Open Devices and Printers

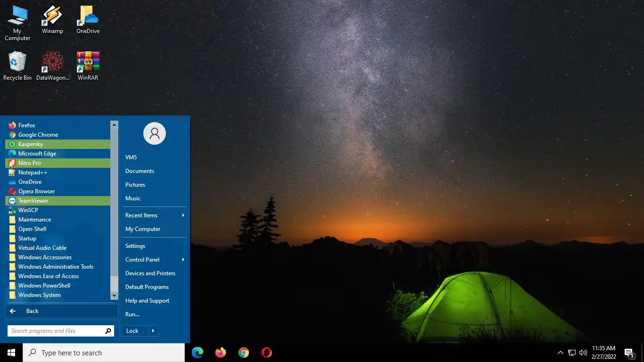pos(155,273)
